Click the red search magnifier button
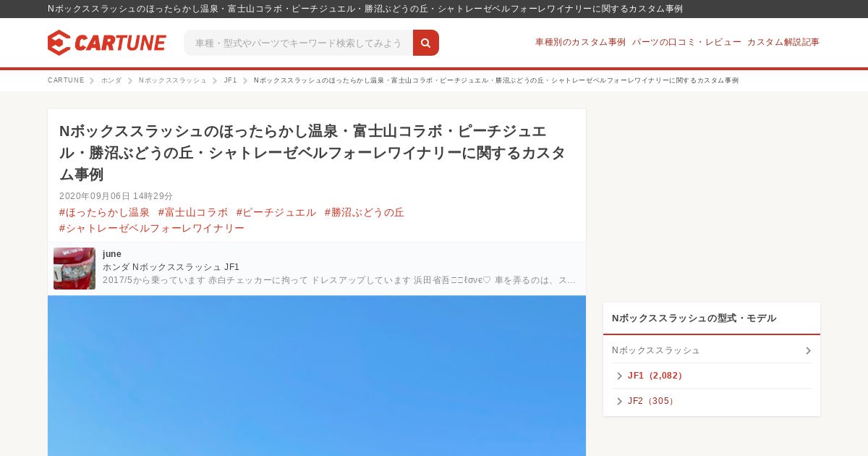 [x=426, y=43]
